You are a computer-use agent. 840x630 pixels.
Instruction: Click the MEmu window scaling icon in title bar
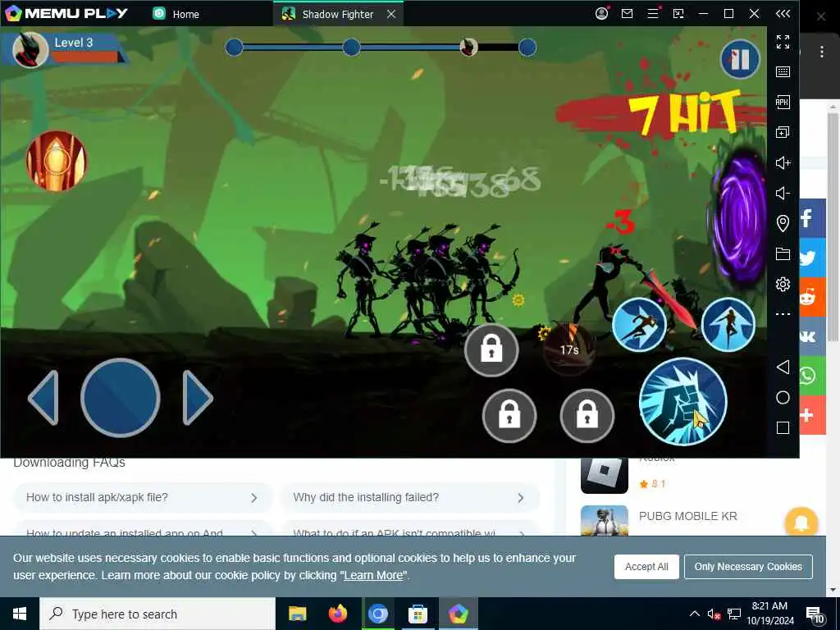[678, 13]
